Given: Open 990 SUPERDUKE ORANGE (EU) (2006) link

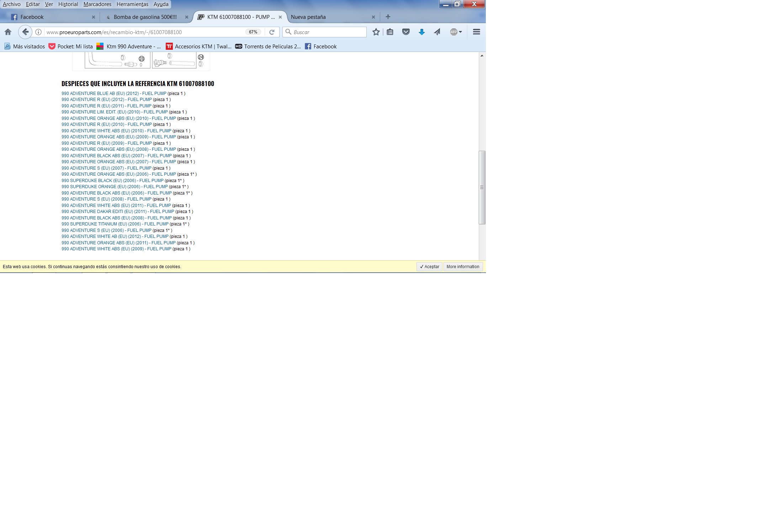Looking at the screenshot, I should point(115,187).
